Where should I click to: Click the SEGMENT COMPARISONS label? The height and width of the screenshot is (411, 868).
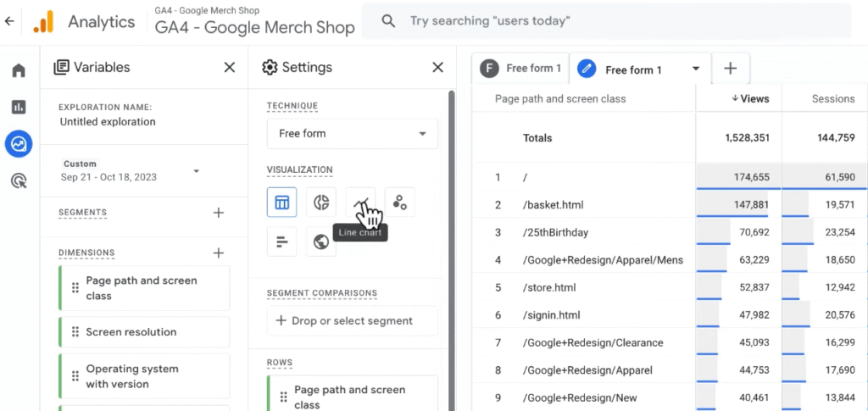321,292
